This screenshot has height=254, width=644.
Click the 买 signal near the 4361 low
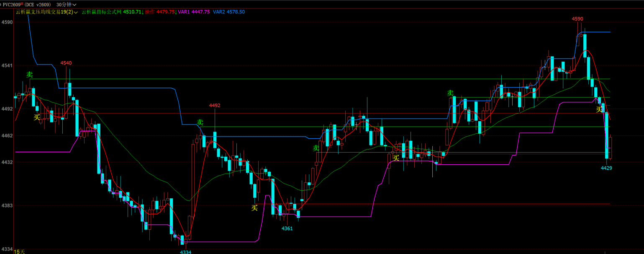[x=254, y=207]
